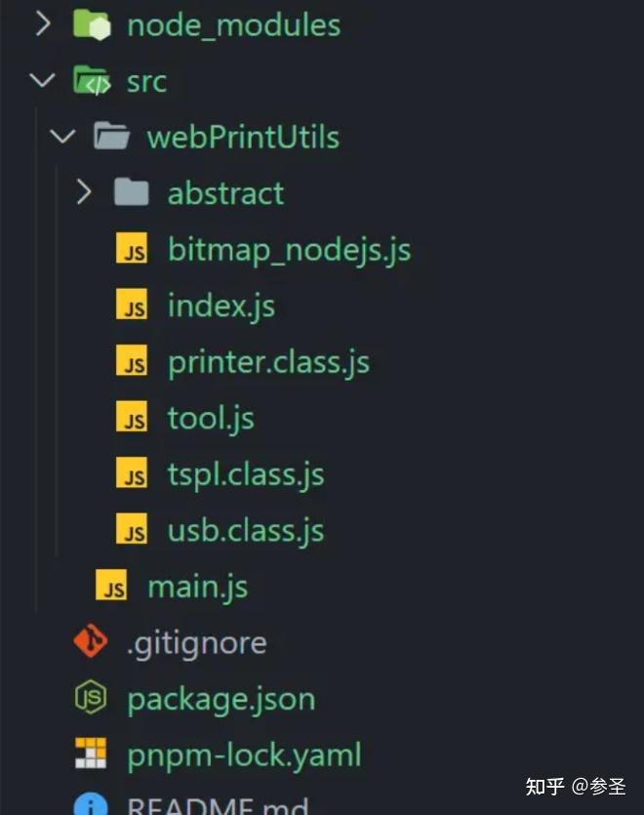Screen dimensions: 644x815
Task: Click the info icon beside README.md
Action: click(x=91, y=805)
